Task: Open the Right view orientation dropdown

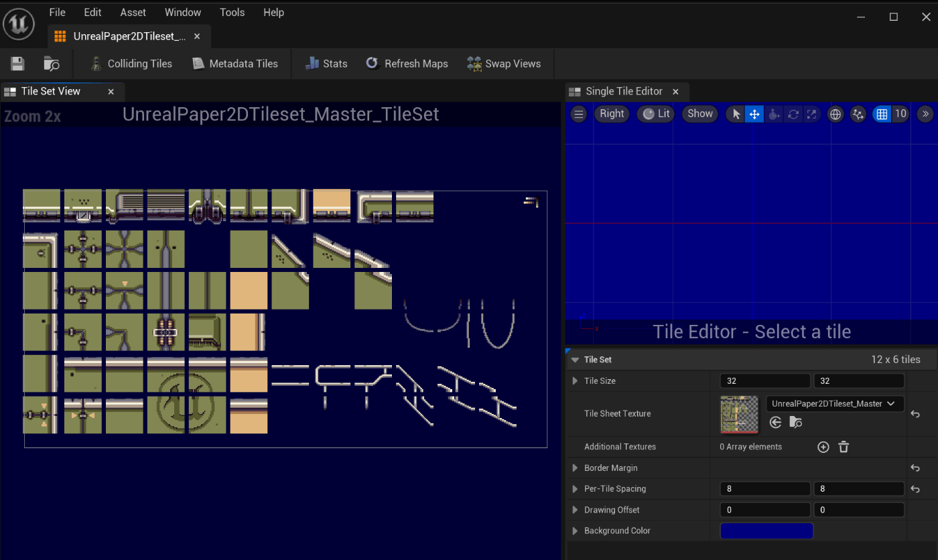Action: tap(612, 114)
